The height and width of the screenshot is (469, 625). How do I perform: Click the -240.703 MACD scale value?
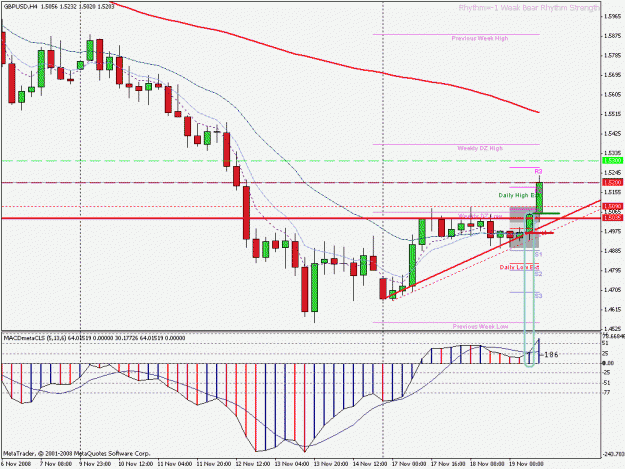[614, 454]
